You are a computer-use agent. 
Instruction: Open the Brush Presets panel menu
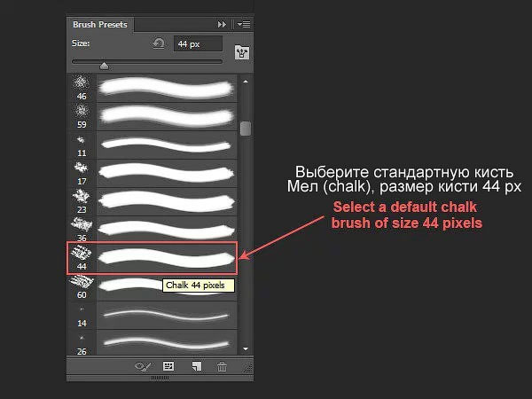[244, 25]
